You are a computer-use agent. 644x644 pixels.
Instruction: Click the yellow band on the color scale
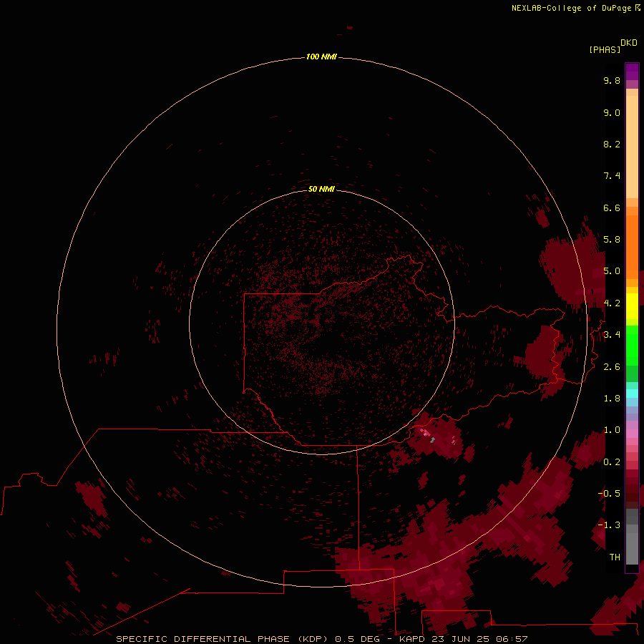click(632, 306)
